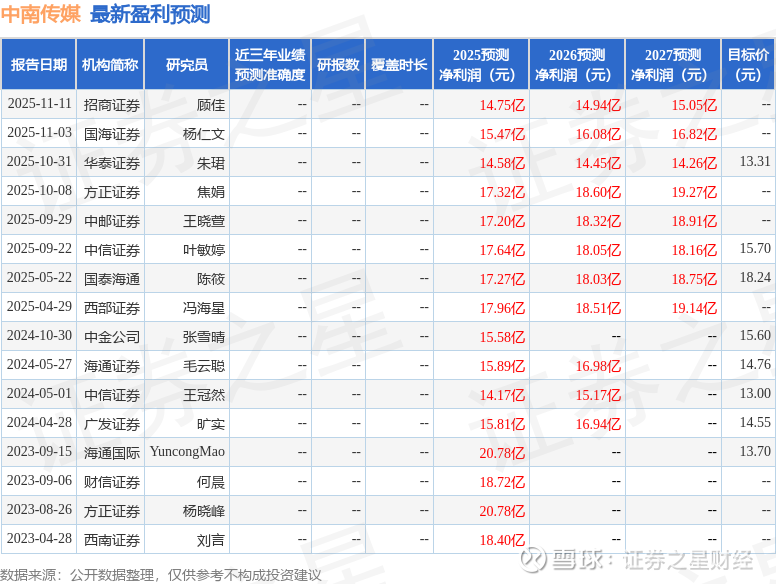
Task: Select the 2026预测净利润 column header
Action: coord(577,64)
